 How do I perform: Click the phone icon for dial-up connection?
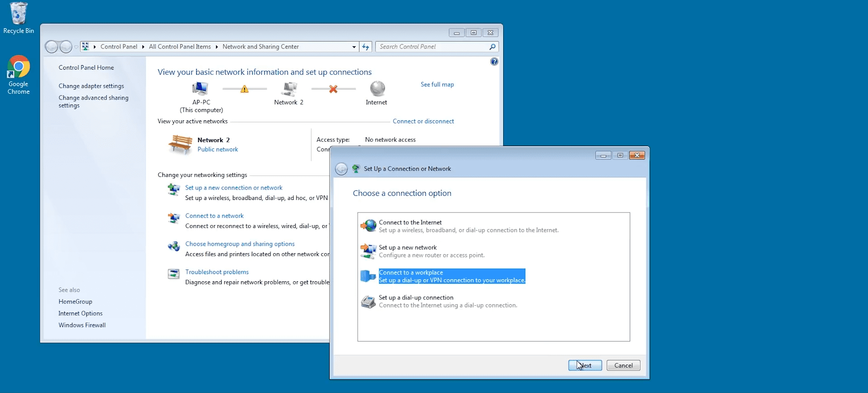368,301
